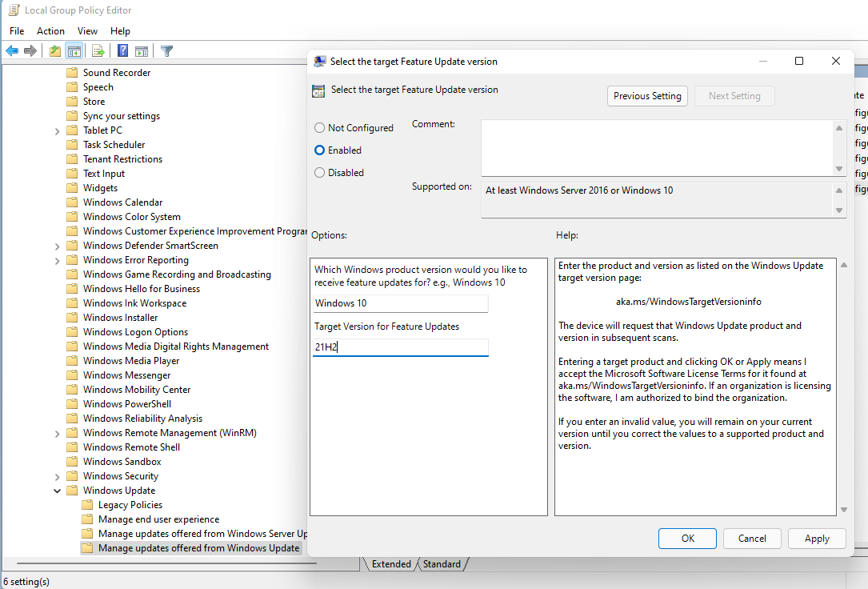Image resolution: width=868 pixels, height=589 pixels.
Task: Click the Windows Sandbox folder icon
Action: [72, 461]
